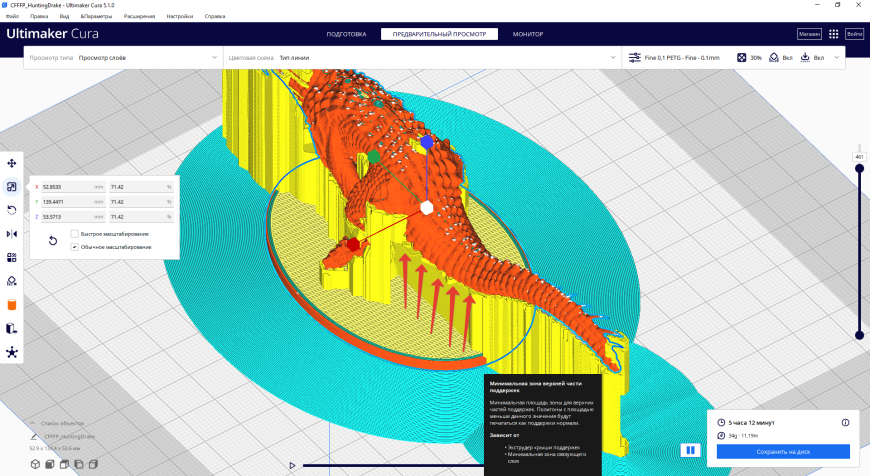Select the Move tool in left toolbar
870x476 pixels.
[x=12, y=163]
